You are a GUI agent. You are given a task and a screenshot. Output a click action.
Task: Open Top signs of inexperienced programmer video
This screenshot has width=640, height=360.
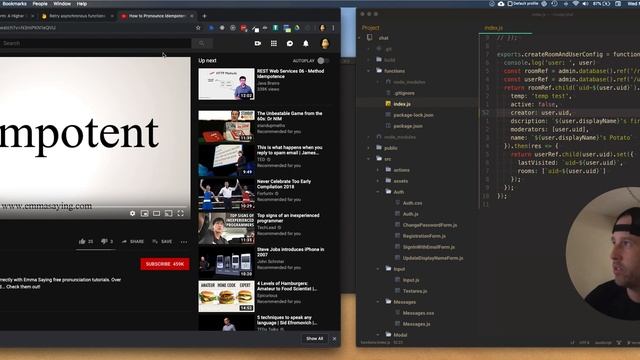click(x=288, y=218)
